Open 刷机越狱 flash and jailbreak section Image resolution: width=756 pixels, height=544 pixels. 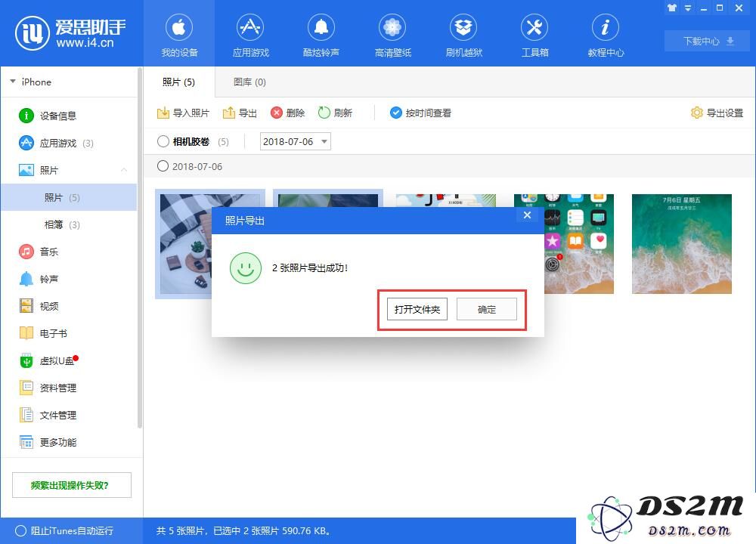[x=463, y=35]
